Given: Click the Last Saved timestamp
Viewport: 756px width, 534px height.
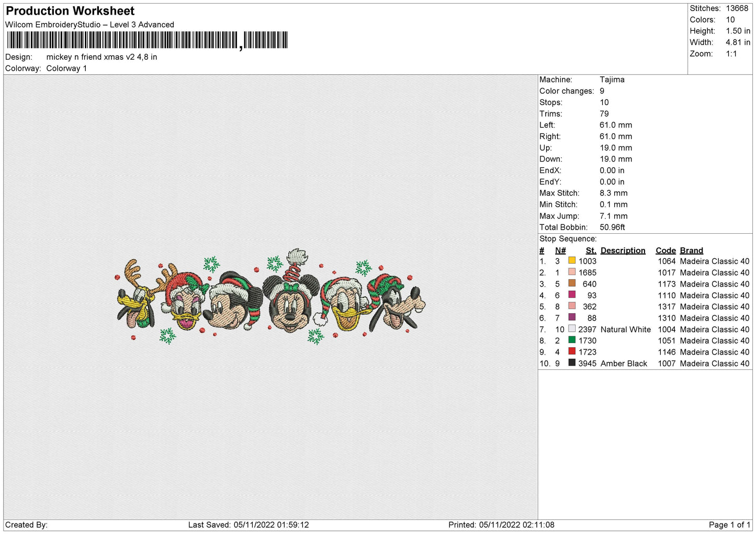Looking at the screenshot, I should (249, 525).
